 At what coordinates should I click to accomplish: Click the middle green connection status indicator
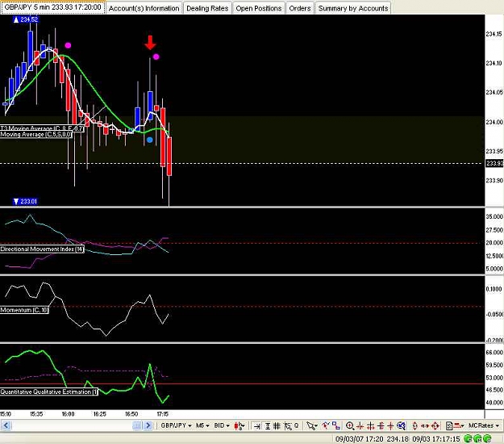pos(478,438)
